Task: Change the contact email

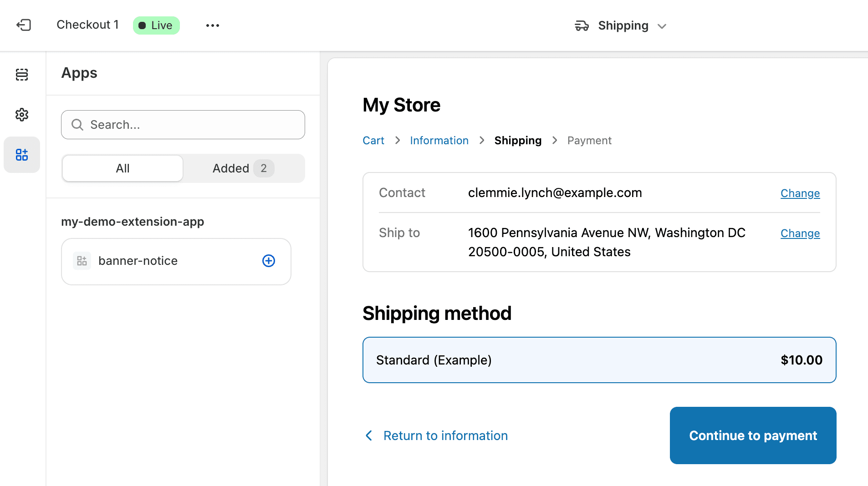Action: [x=800, y=193]
